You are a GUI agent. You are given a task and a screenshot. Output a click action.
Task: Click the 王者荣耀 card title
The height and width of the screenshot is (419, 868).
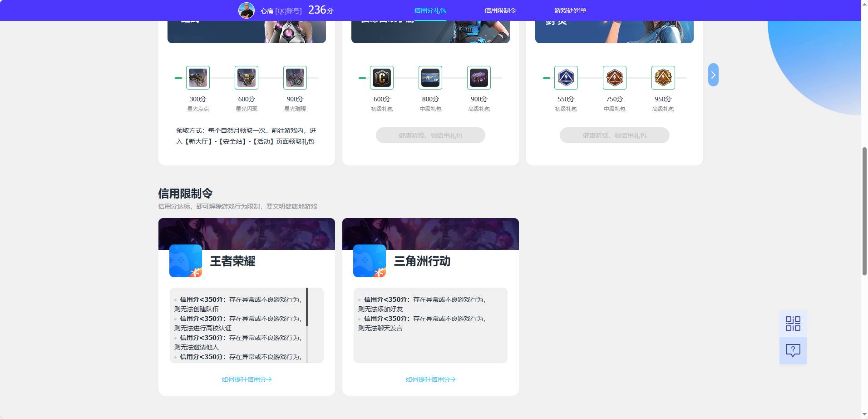tap(232, 261)
